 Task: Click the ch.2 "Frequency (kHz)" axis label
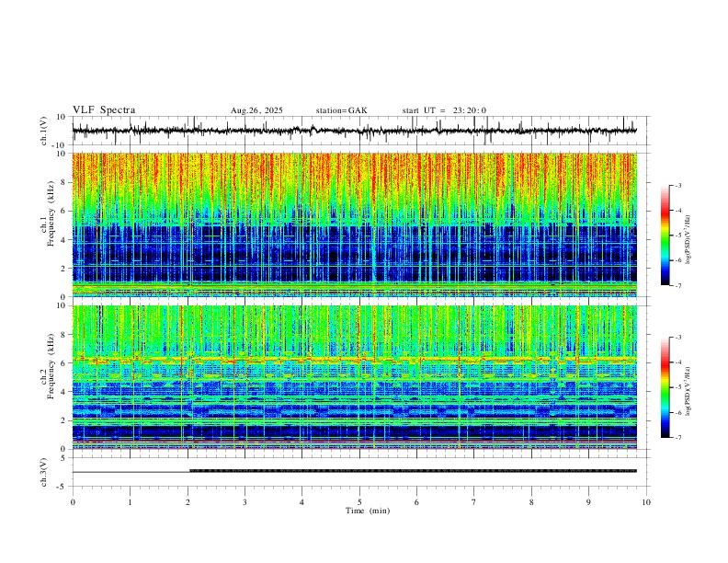[x=51, y=366]
